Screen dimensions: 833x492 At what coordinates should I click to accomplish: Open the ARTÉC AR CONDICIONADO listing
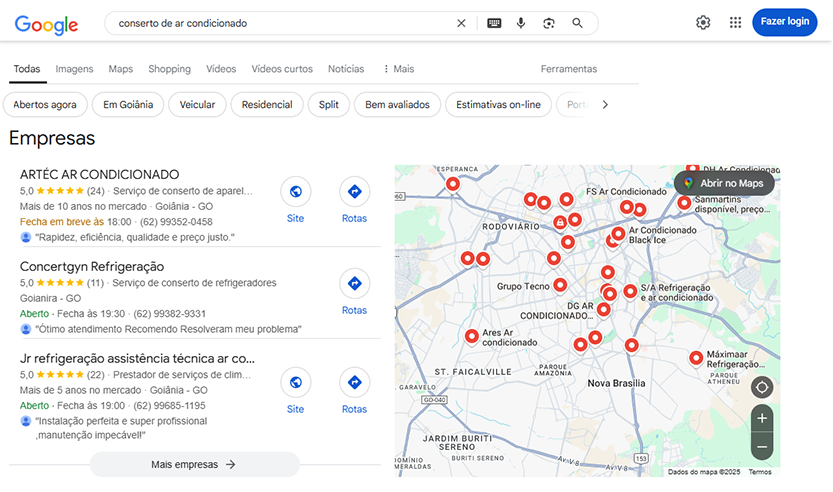pyautogui.click(x=99, y=174)
